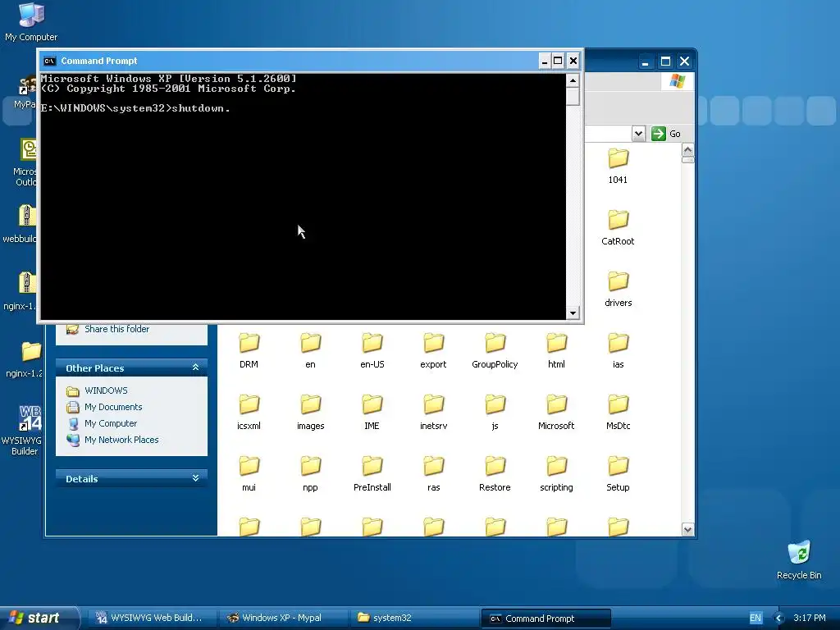This screenshot has width=840, height=630.
Task: Select the My Computer desktop icon
Action: [x=31, y=22]
